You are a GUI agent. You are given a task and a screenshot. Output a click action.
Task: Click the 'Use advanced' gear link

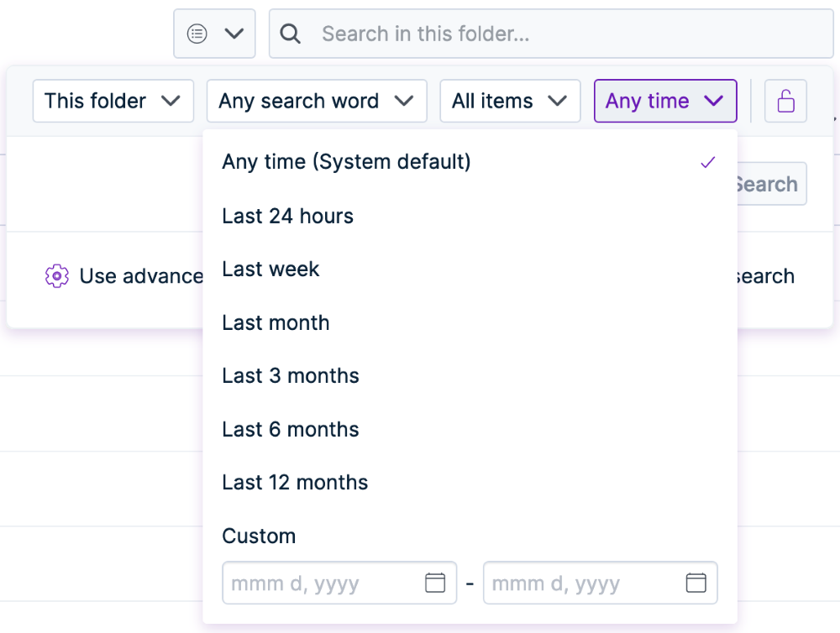(123, 276)
